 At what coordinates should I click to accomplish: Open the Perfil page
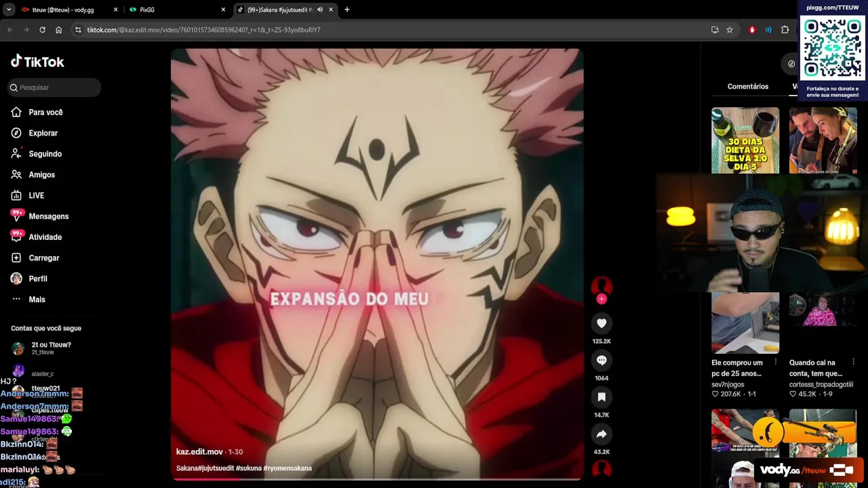(37, 279)
